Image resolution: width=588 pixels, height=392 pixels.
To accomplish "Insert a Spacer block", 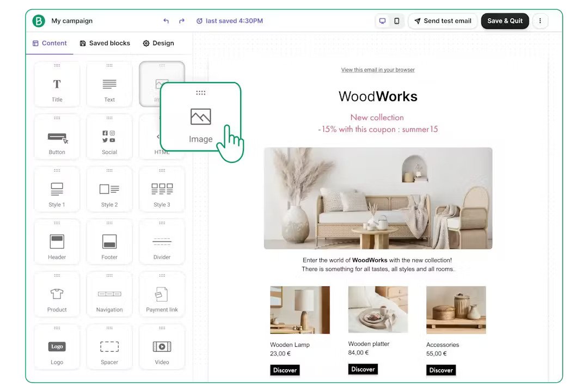I will [x=109, y=347].
